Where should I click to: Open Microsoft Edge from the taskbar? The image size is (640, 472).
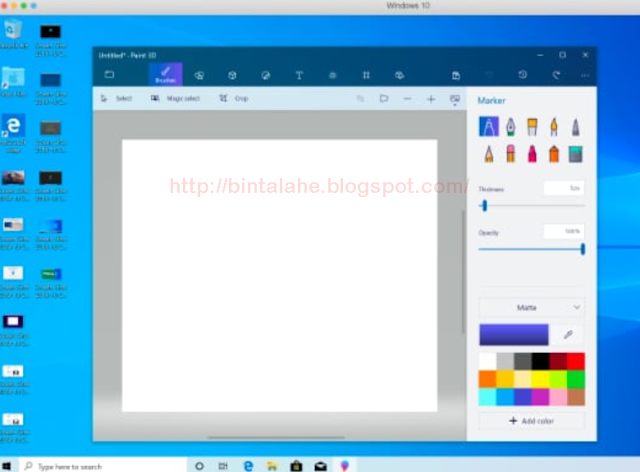coord(248,466)
